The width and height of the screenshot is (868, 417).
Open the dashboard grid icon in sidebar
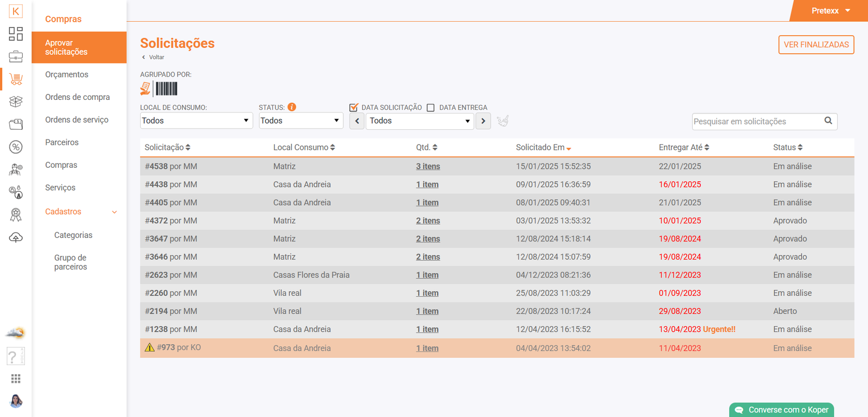[x=16, y=34]
